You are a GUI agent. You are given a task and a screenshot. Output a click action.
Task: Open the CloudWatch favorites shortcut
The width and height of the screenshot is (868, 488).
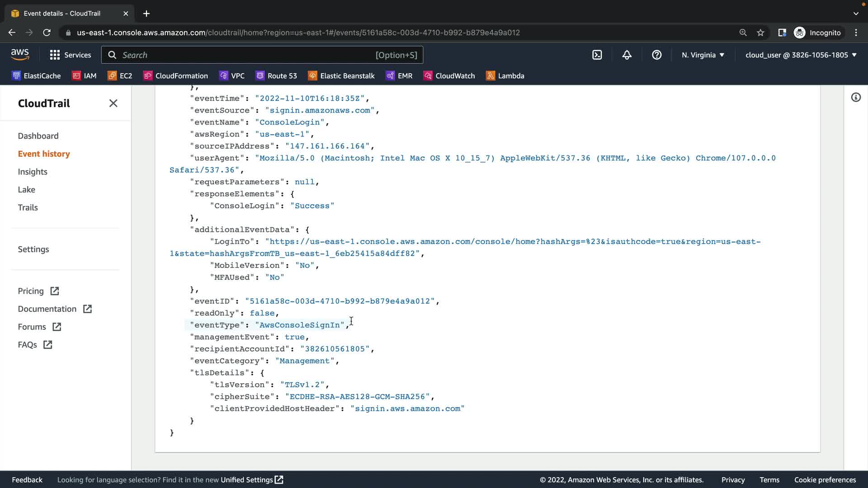click(449, 76)
